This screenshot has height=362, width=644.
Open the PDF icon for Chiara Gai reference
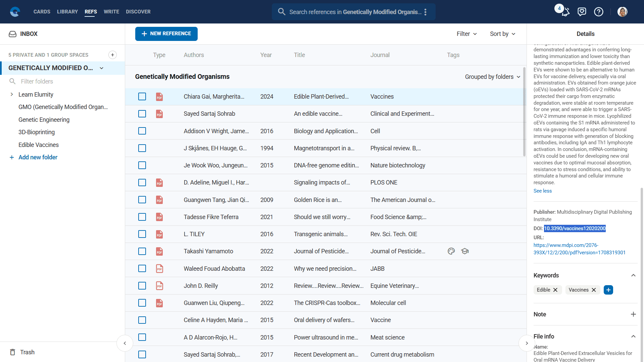(159, 97)
